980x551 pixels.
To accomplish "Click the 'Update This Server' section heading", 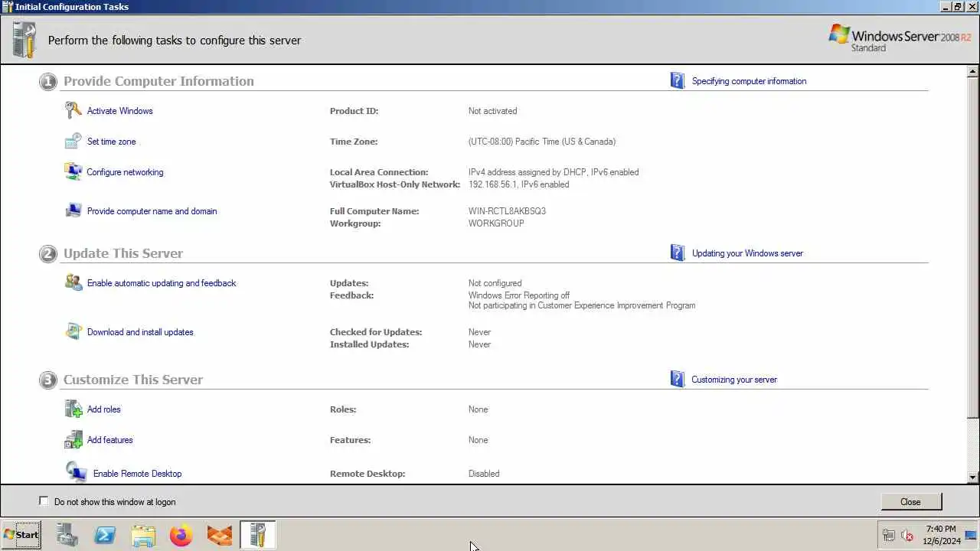I will pyautogui.click(x=123, y=253).
